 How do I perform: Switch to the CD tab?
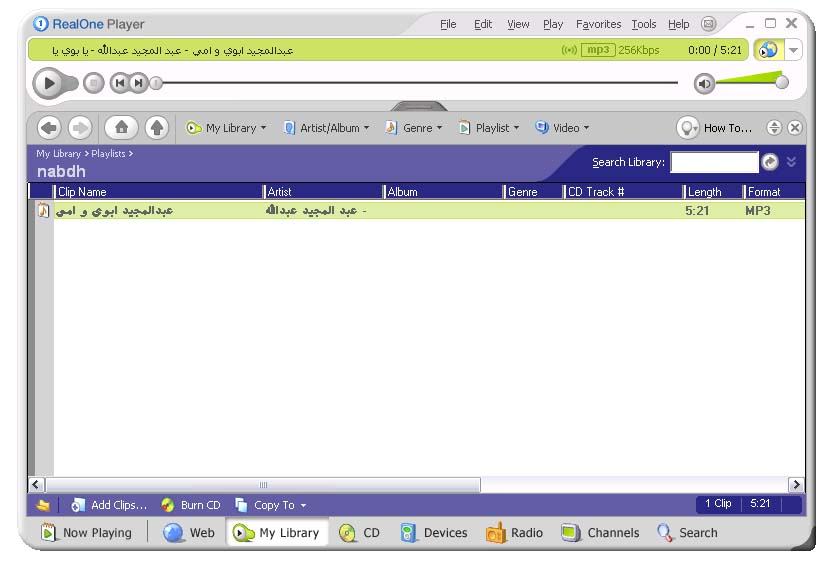359,533
